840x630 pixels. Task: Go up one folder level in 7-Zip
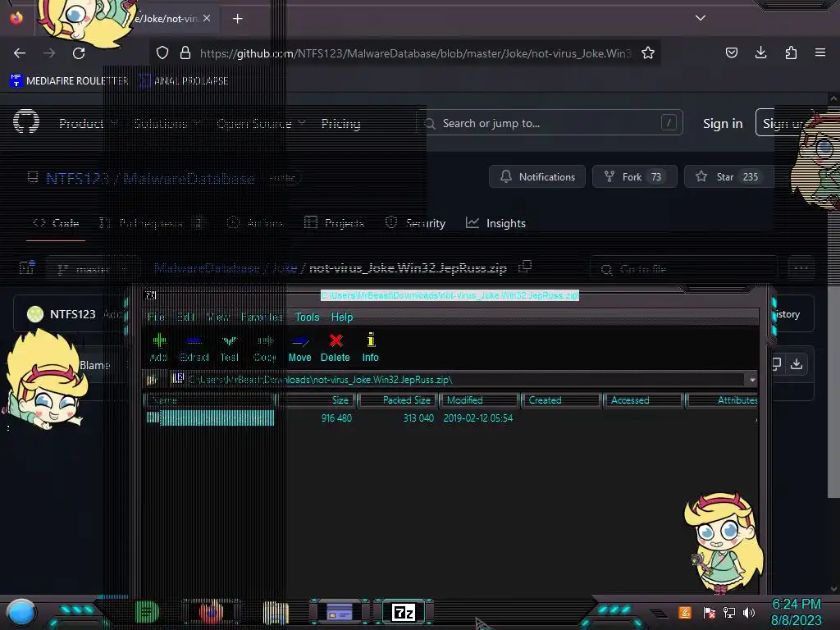coord(152,380)
